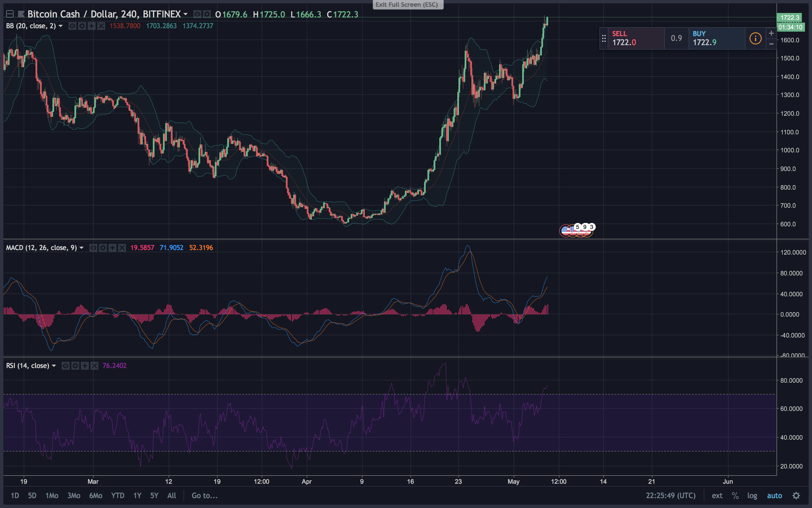Collapse the indicator legend with minus box

[10, 14]
